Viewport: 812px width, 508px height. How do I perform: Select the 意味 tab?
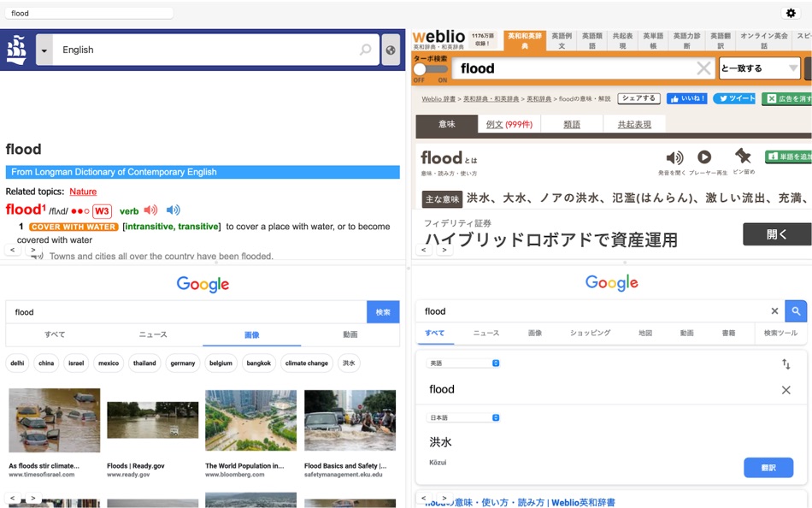[446, 124]
